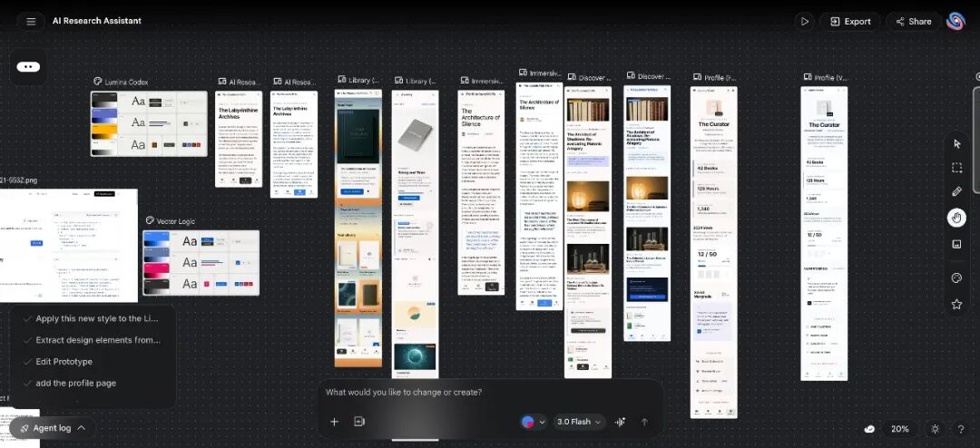Click the image insert tool

click(x=956, y=244)
